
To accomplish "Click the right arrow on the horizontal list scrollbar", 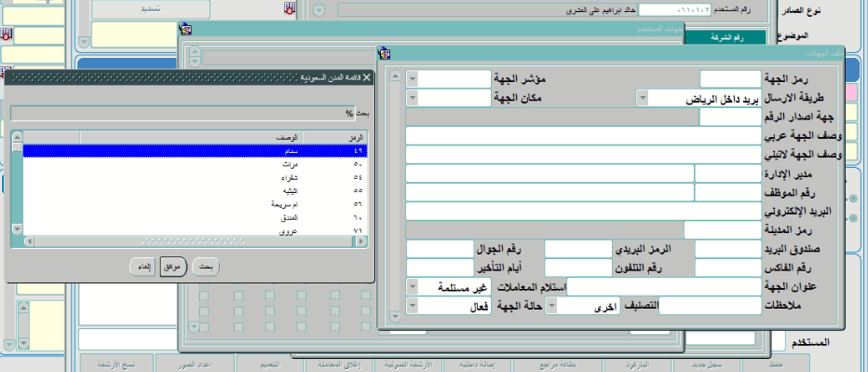I will 361,241.
